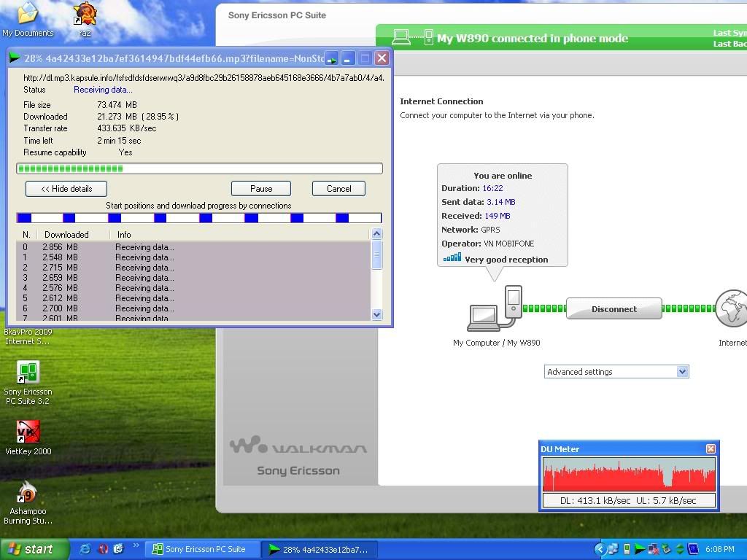The image size is (747, 560).
Task: Click the phone icon in the green connection banner
Action: [x=428, y=37]
